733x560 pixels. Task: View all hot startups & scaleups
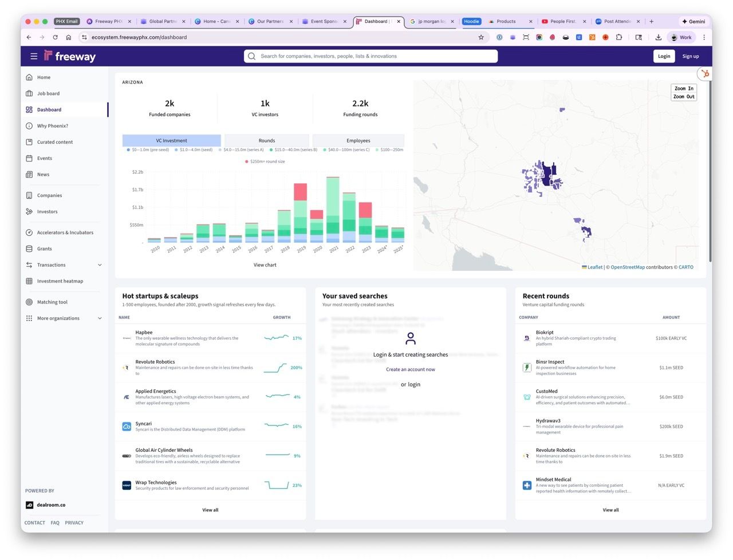[210, 510]
